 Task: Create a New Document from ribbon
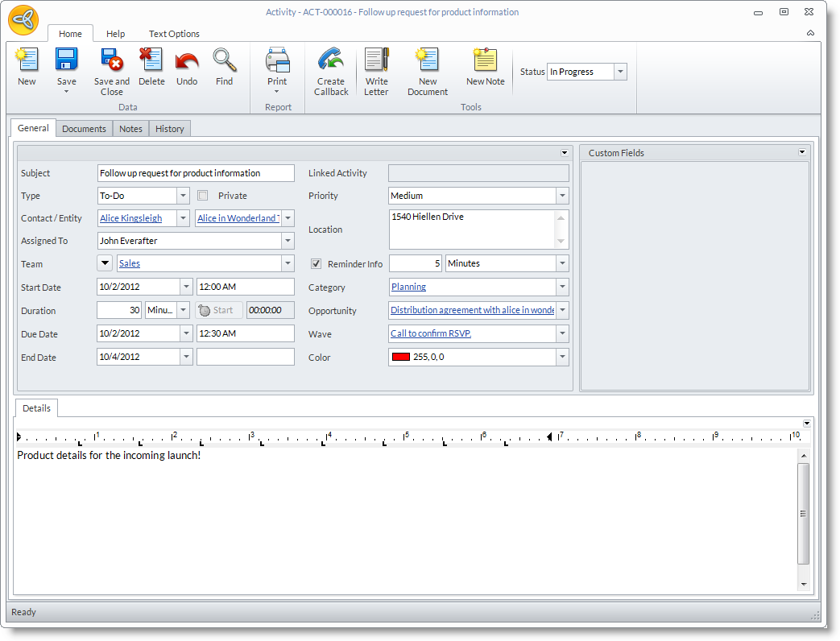pos(427,60)
